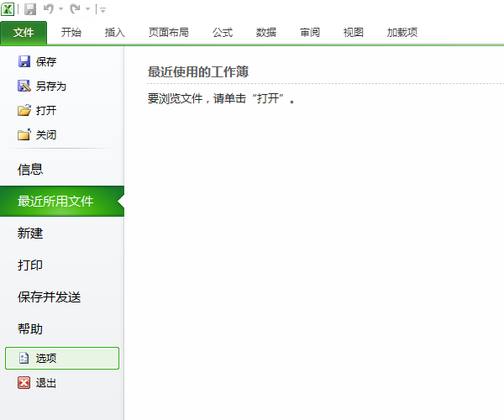The width and height of the screenshot is (504, 420).
Task: Select 打印 (Print) in backstage menu
Action: (x=30, y=265)
